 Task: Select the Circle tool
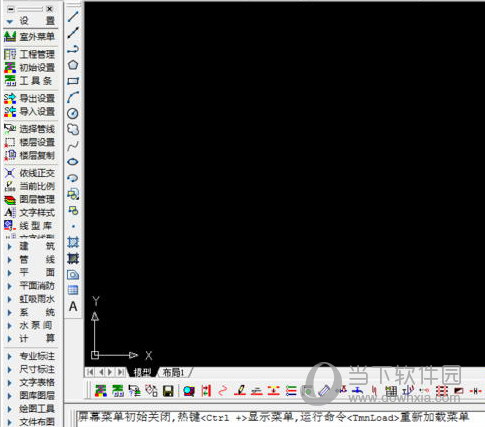(x=73, y=113)
